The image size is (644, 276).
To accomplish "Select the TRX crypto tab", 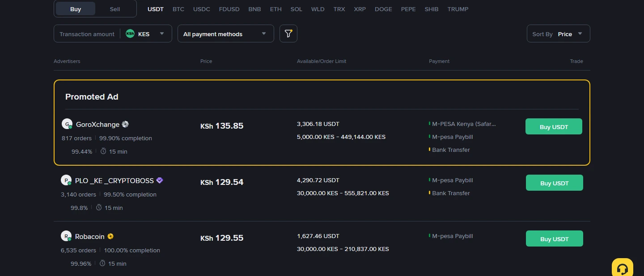I will [339, 9].
